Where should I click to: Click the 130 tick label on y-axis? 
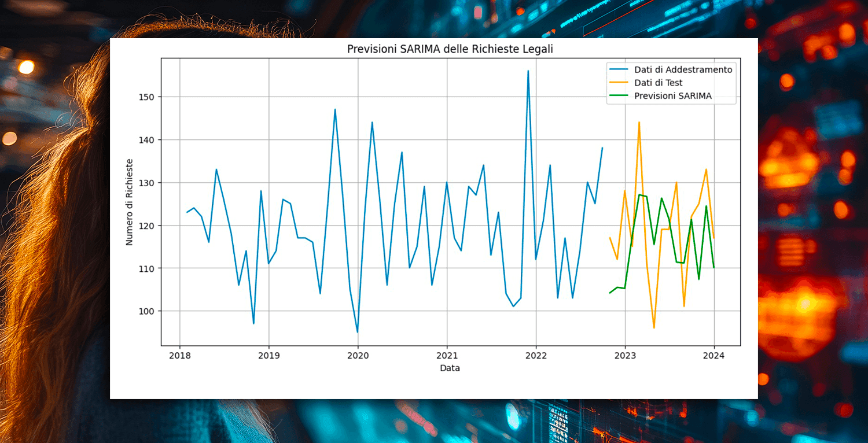pos(146,183)
